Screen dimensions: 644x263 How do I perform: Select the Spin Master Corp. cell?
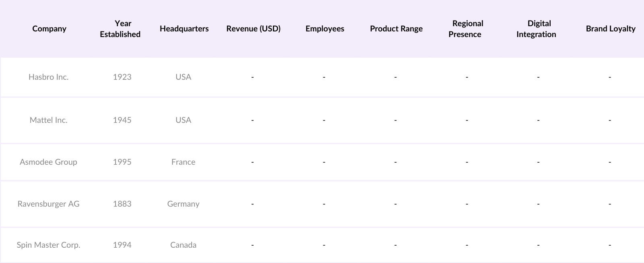coord(48,245)
